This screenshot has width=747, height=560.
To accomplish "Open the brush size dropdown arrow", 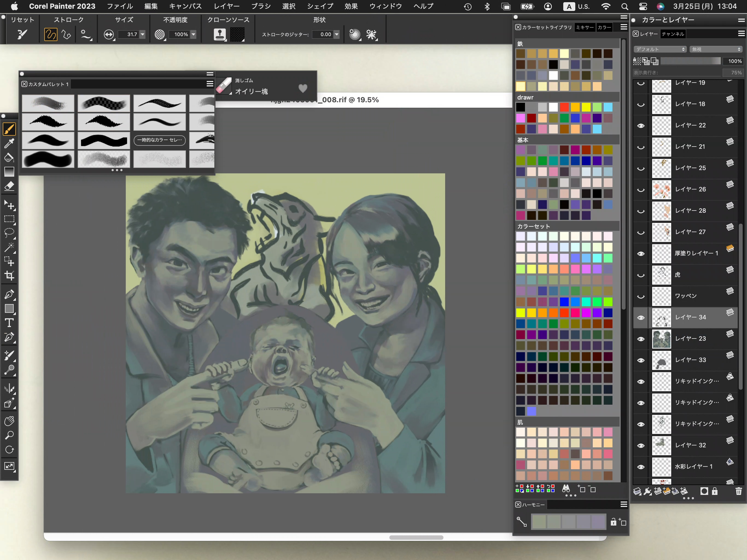I will tap(142, 34).
